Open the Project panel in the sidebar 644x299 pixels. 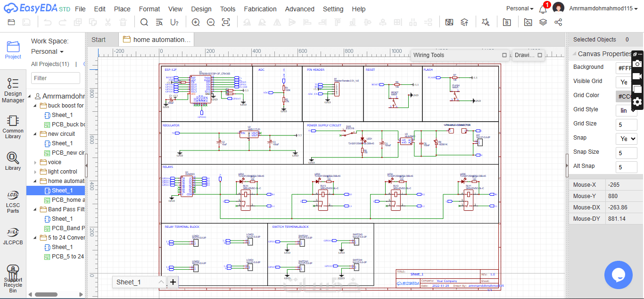(13, 50)
